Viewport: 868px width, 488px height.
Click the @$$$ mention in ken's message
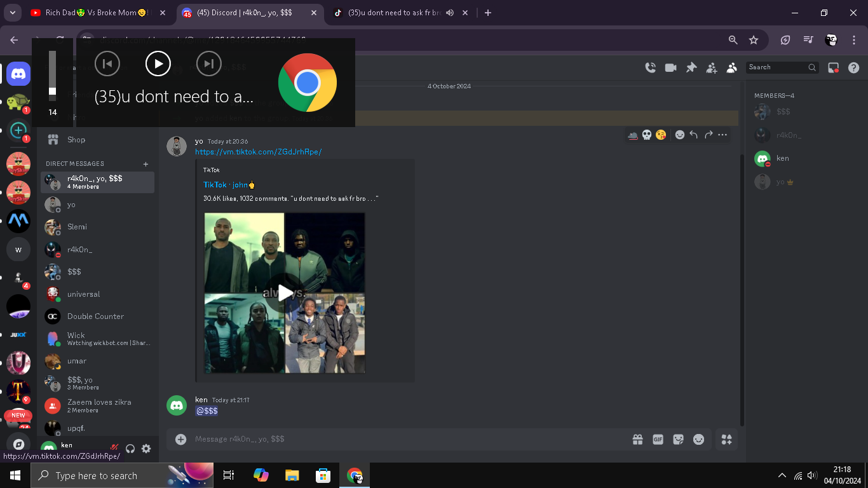coord(207,411)
